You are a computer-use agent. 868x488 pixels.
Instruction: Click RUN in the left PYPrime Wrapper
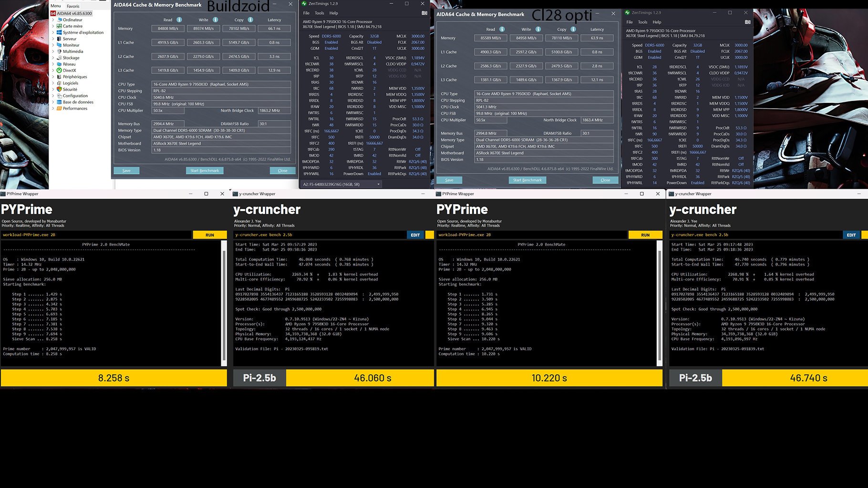click(210, 235)
